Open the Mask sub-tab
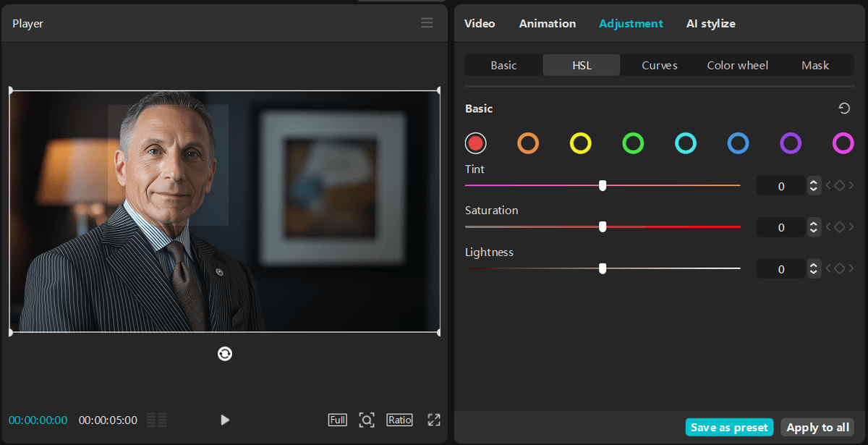The height and width of the screenshot is (445, 868). point(815,65)
